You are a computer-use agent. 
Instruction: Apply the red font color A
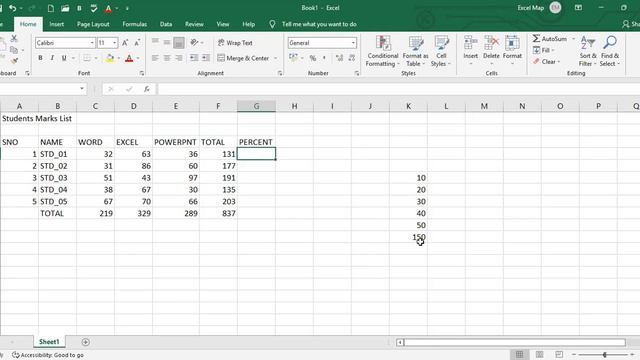pos(129,58)
